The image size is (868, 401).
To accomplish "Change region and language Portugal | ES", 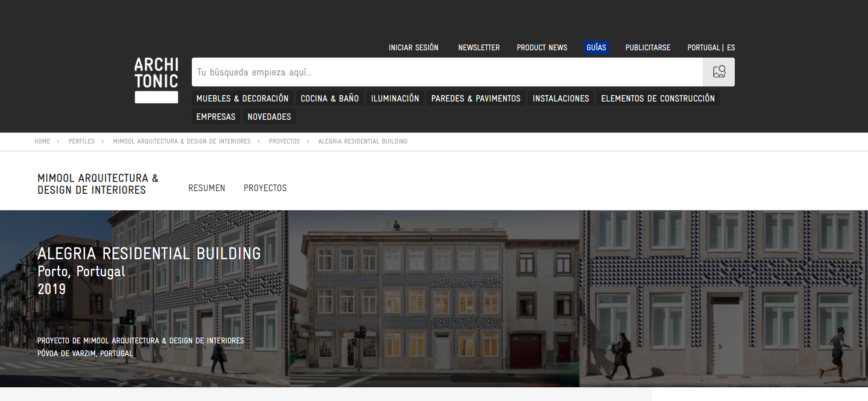I will tap(711, 48).
